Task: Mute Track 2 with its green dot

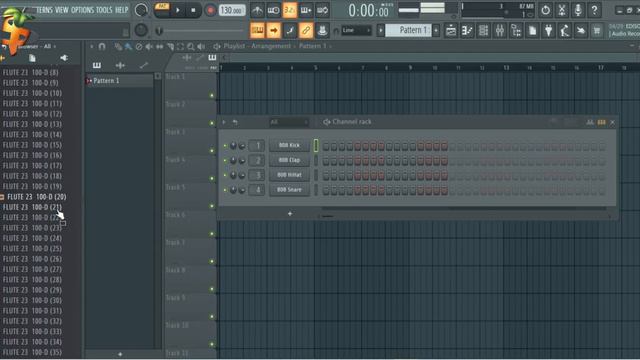Action: click(x=211, y=123)
